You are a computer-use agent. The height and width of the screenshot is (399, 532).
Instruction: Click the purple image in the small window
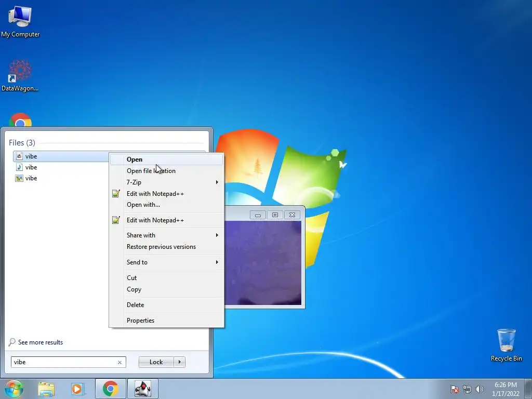[x=263, y=263]
